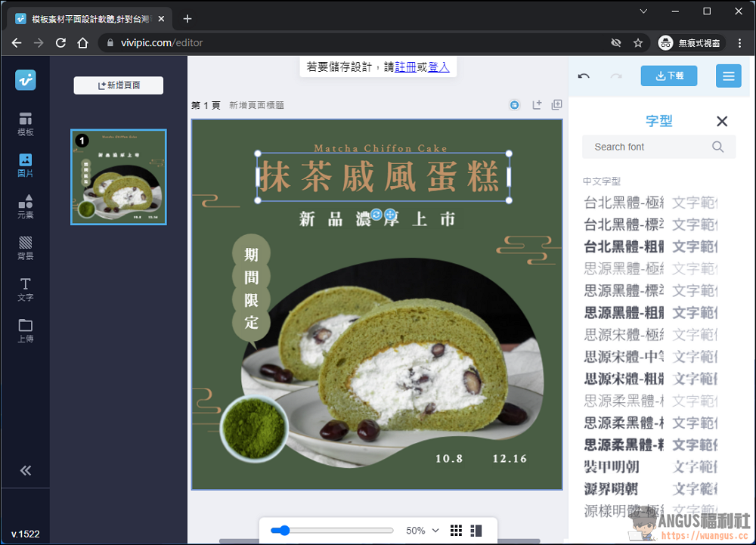
Task: Click the add page icon above canvas
Action: coord(537,104)
